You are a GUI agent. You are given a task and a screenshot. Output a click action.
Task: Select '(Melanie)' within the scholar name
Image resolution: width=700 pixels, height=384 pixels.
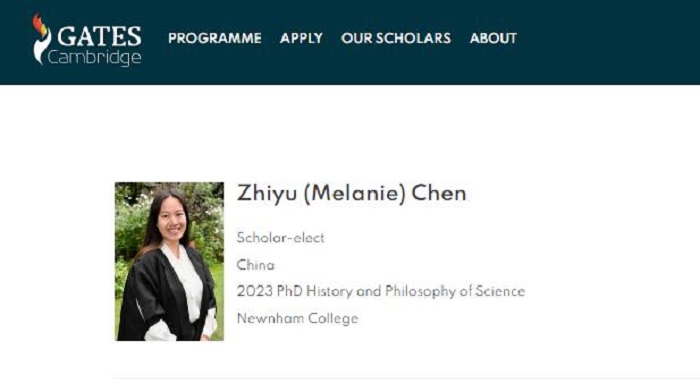click(355, 194)
